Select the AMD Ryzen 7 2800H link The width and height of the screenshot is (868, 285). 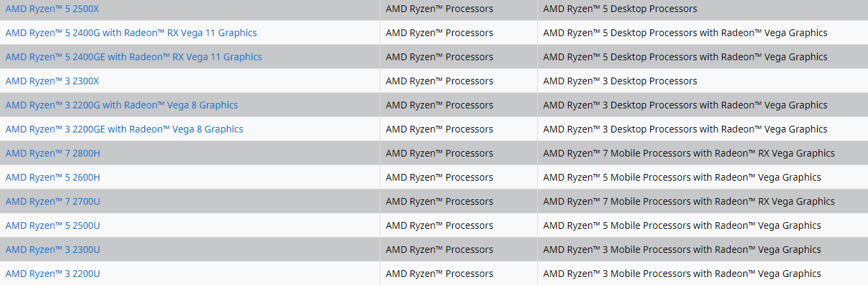pos(52,153)
